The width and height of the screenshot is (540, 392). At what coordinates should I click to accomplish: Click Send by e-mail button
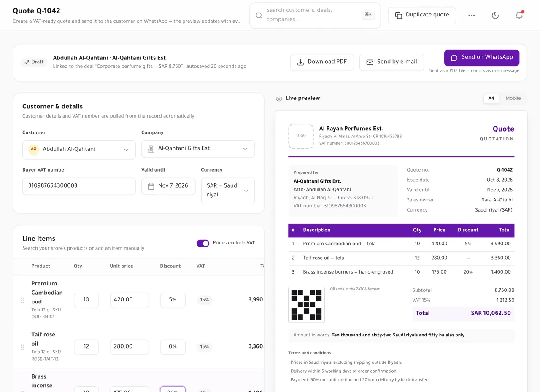point(391,62)
